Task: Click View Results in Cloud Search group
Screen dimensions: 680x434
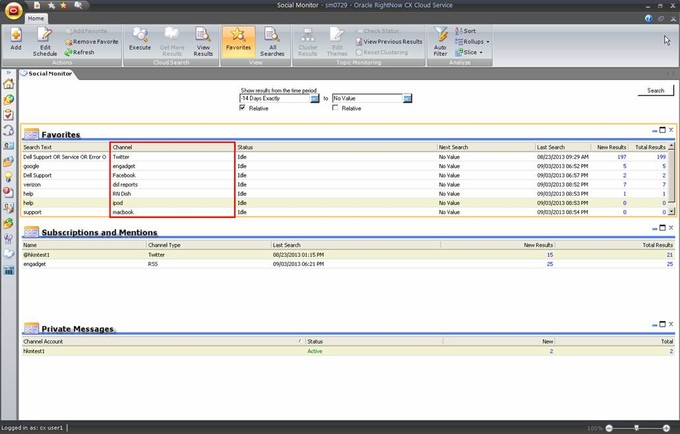Action: point(203,41)
